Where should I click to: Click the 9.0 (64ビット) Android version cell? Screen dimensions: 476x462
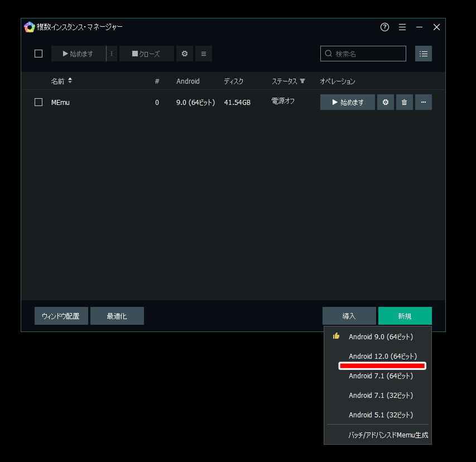click(x=195, y=103)
